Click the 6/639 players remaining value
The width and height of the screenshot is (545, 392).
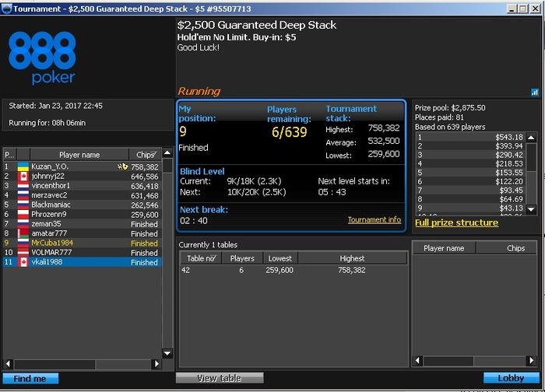289,132
